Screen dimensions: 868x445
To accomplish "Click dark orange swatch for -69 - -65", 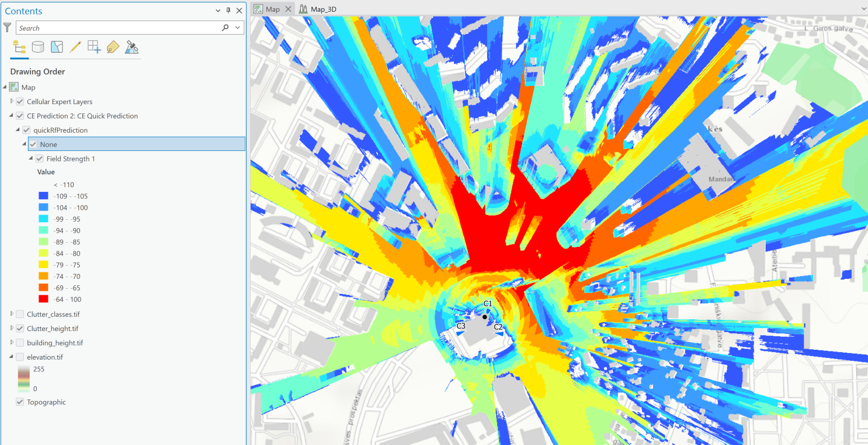I will [43, 288].
